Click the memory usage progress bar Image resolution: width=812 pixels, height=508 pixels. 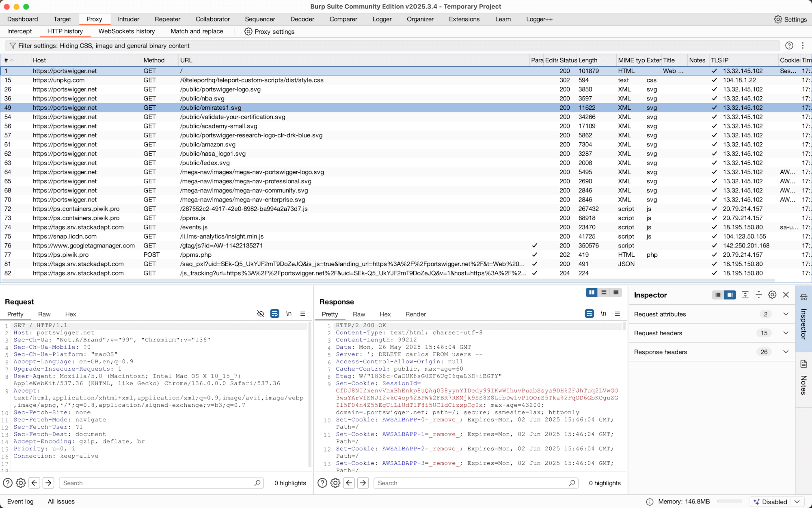(730, 501)
